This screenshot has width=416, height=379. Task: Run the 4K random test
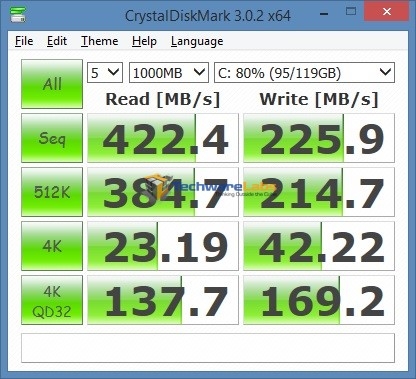52,246
